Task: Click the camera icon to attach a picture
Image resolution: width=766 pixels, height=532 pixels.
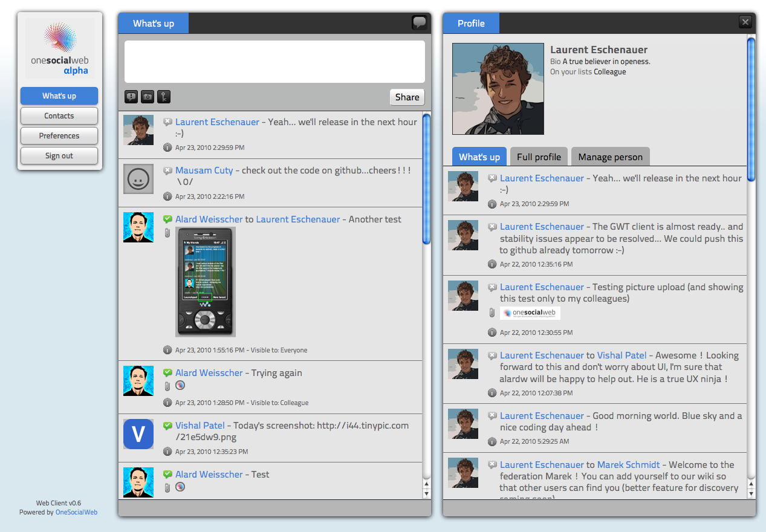Action: tap(148, 97)
